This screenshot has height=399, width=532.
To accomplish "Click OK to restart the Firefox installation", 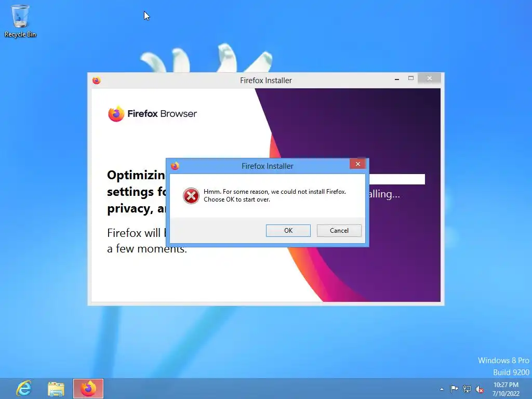I will [x=288, y=230].
